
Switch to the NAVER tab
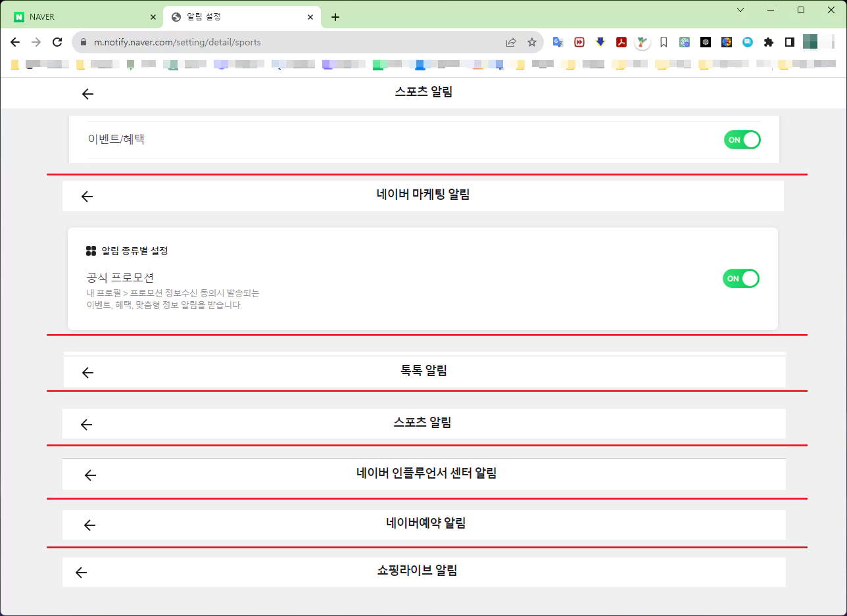pos(79,17)
